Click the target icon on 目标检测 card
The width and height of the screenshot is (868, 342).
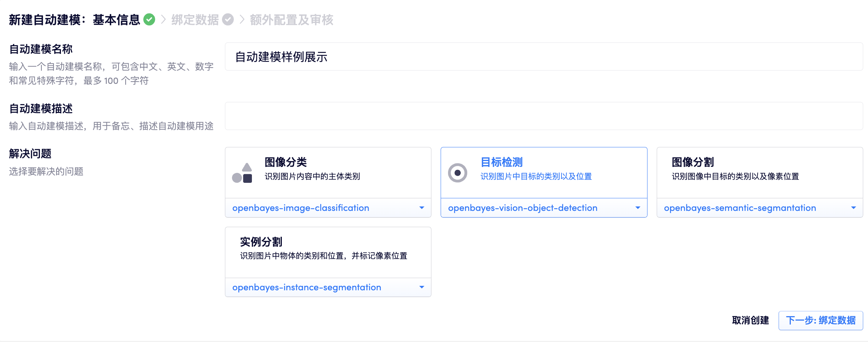(x=458, y=173)
